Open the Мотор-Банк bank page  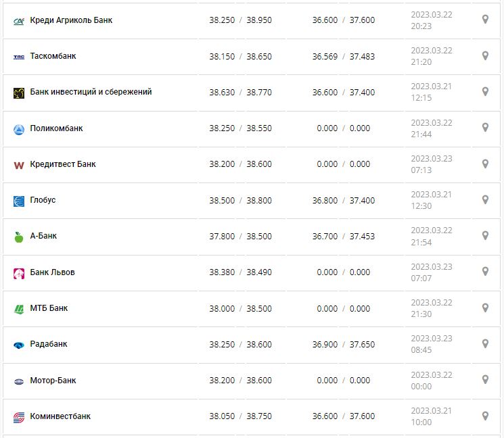coord(53,381)
